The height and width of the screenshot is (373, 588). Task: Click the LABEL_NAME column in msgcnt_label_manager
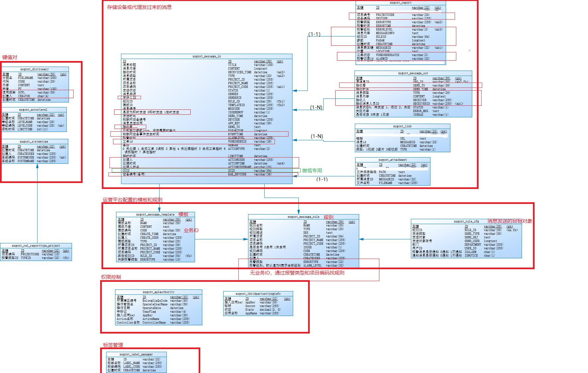131,363
